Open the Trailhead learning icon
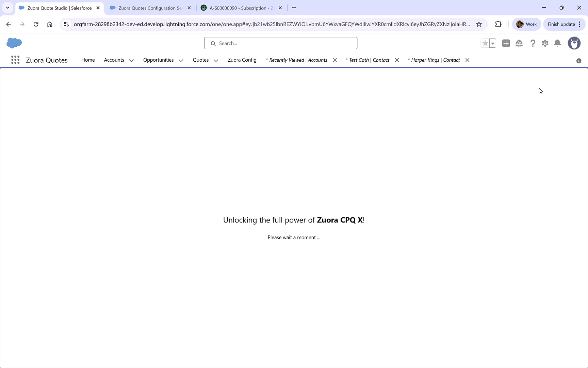588x368 pixels. [x=519, y=43]
